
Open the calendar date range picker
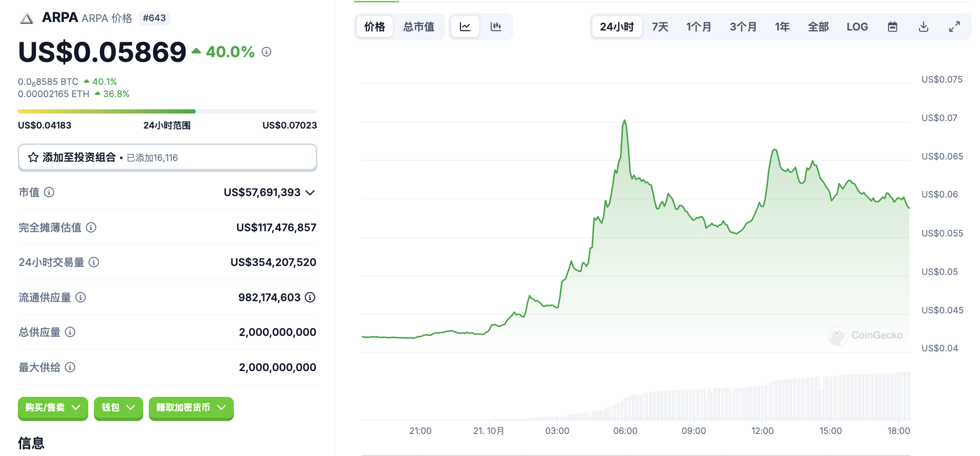pos(892,27)
